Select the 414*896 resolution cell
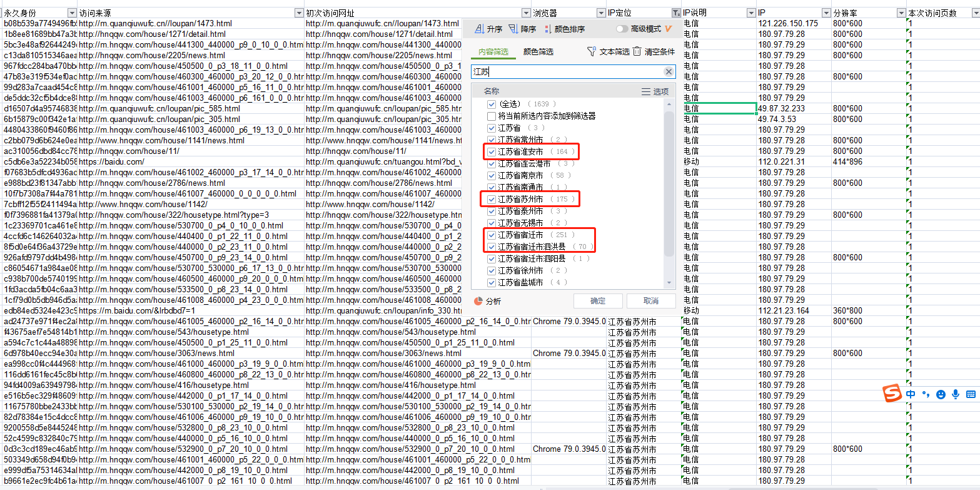The width and height of the screenshot is (980, 490). (869, 161)
